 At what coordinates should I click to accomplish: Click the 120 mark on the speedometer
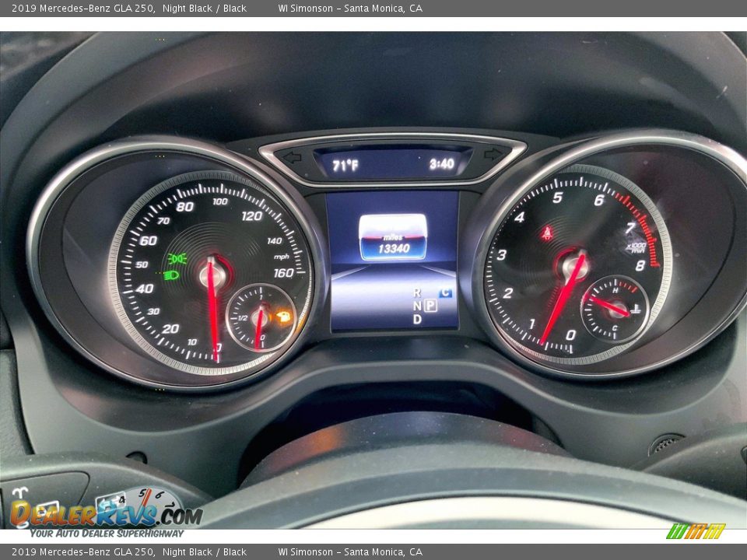pos(251,216)
